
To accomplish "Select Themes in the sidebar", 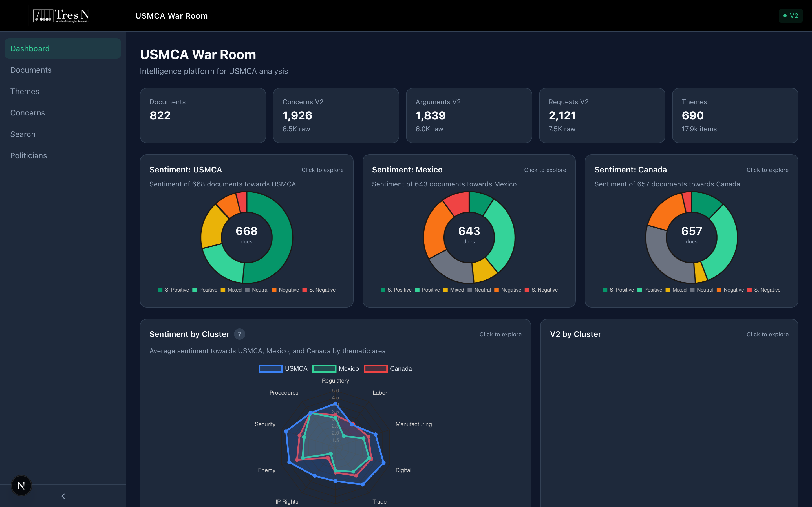I will [25, 92].
